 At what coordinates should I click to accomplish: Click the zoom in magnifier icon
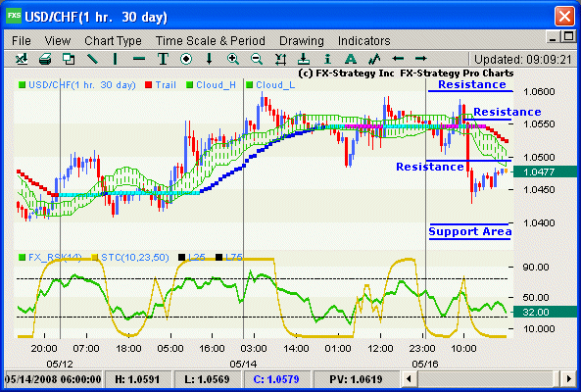click(233, 59)
